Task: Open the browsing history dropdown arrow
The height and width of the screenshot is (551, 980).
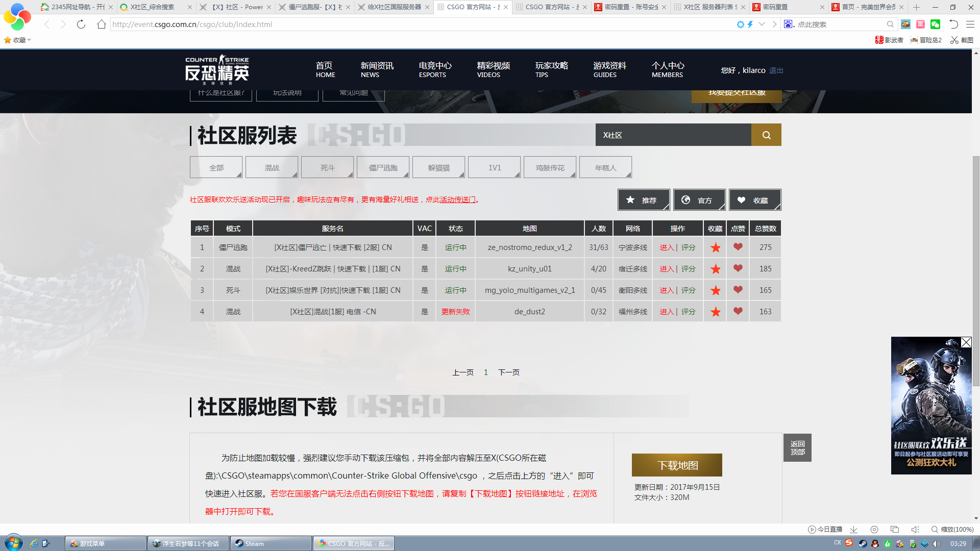Action: coord(762,24)
